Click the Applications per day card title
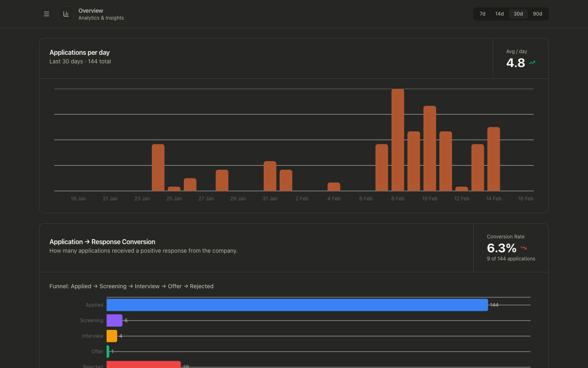The height and width of the screenshot is (368, 588). point(79,52)
